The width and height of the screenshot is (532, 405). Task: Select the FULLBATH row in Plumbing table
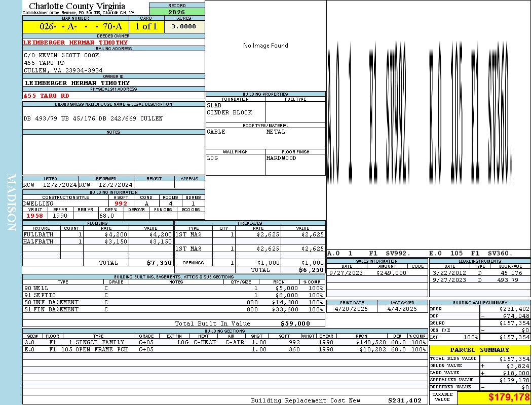(x=97, y=235)
